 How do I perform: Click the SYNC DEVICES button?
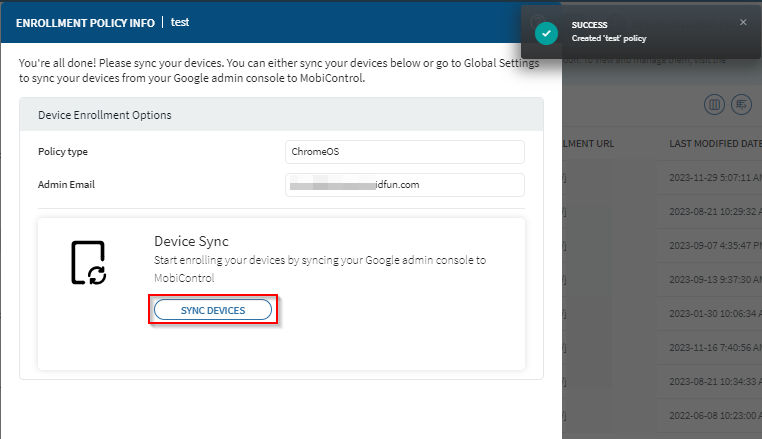212,310
